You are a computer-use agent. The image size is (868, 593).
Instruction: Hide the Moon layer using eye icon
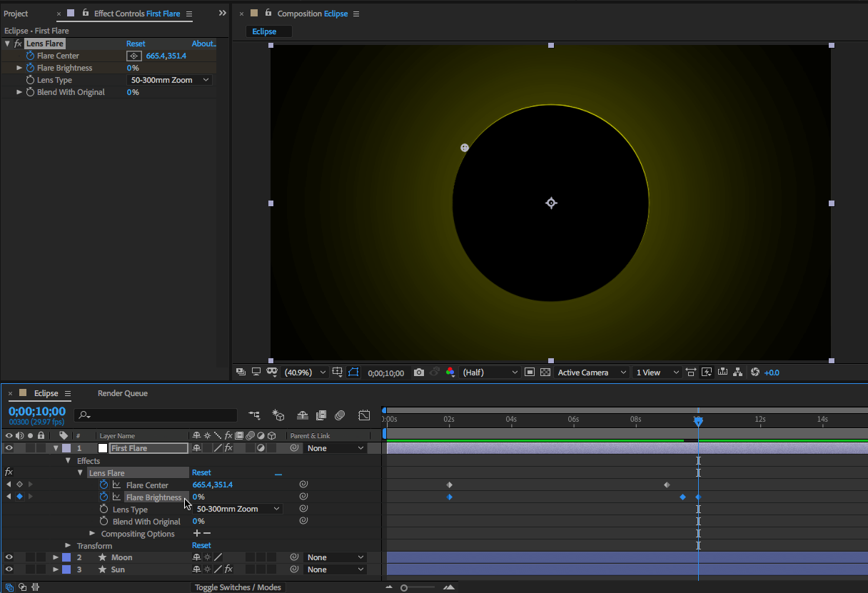pos(9,557)
